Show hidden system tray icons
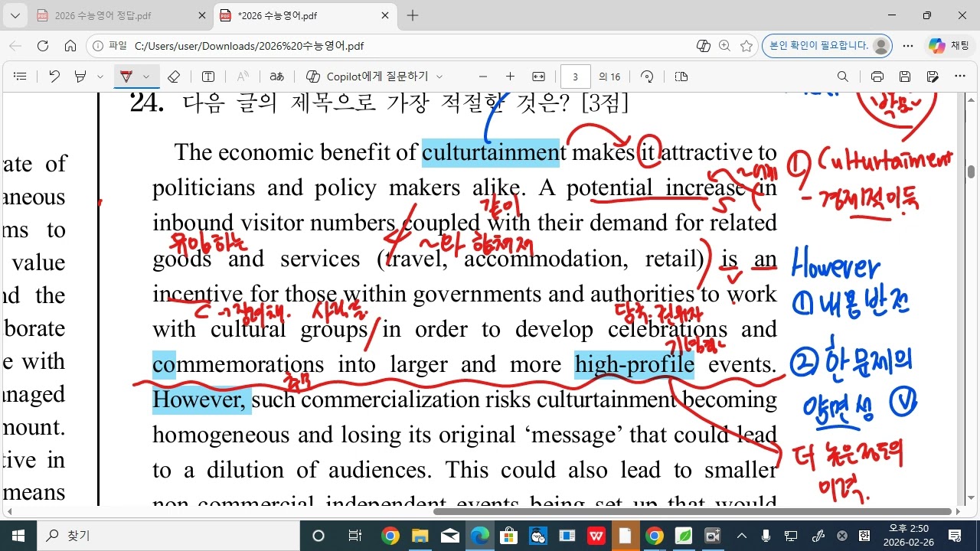This screenshot has height=551, width=980. pos(741,536)
